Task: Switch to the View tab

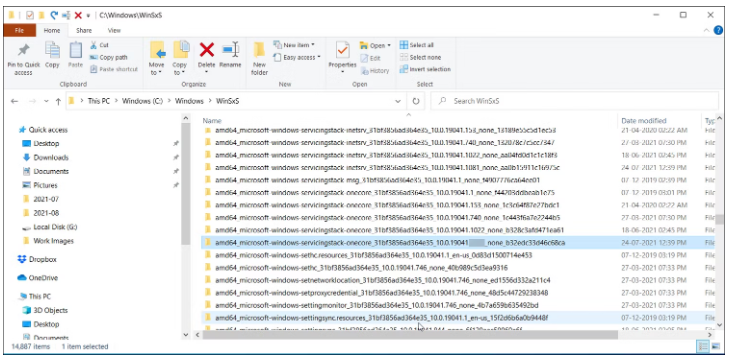Action: tap(114, 30)
